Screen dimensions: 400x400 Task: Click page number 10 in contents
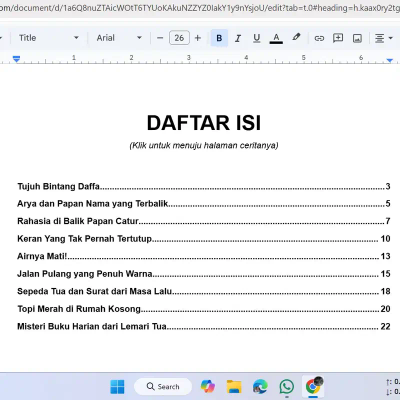(385, 239)
